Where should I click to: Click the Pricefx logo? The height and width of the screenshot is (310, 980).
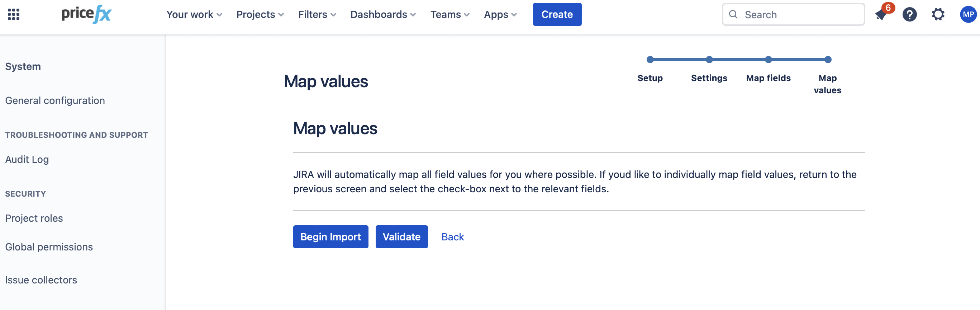click(x=86, y=14)
